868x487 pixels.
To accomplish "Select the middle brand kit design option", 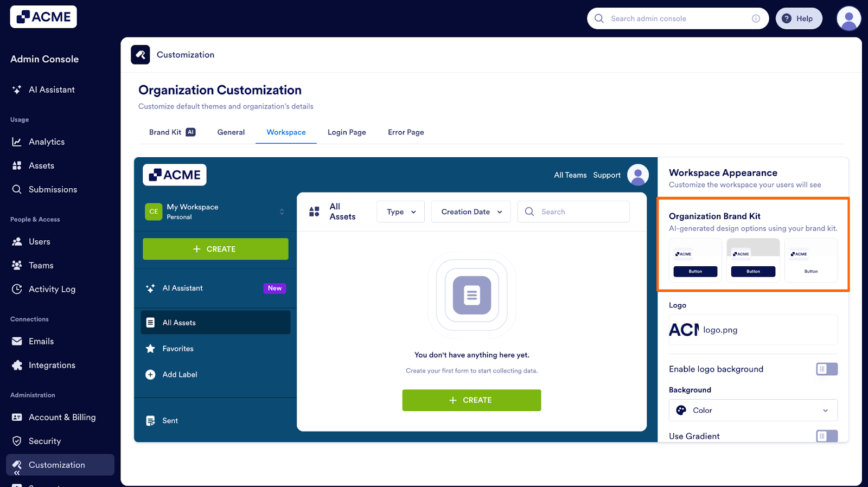I will coord(753,260).
